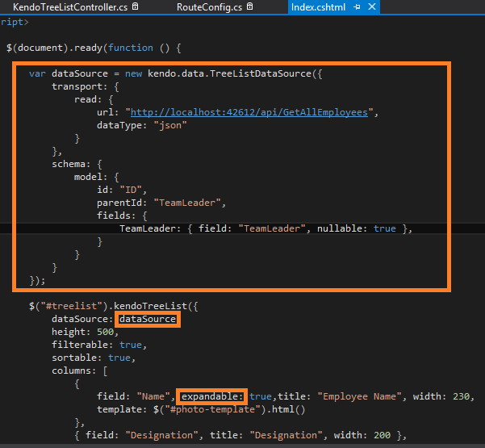The height and width of the screenshot is (448, 485).
Task: Click the 'read:' property line
Action: point(94,99)
